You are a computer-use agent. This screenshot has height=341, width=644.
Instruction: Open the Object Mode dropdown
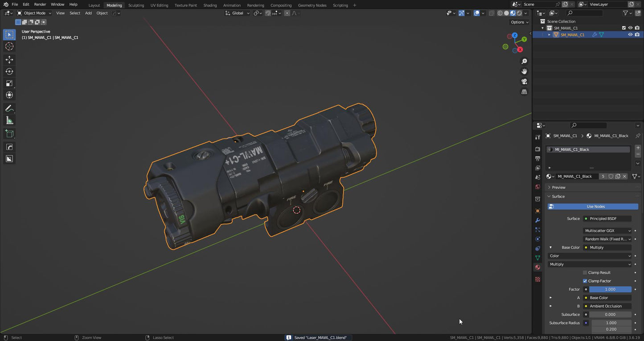[x=34, y=13]
